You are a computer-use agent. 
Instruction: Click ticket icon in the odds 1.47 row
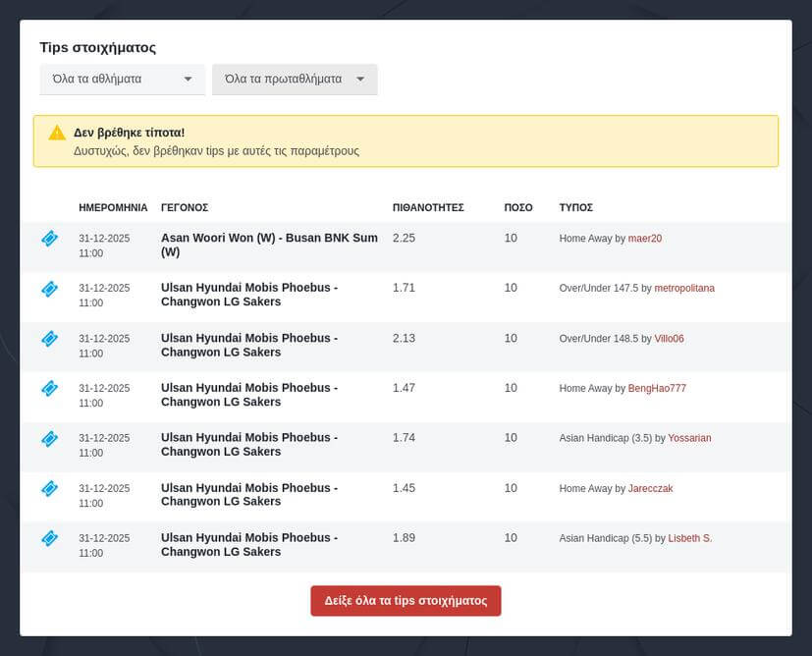coord(49,389)
